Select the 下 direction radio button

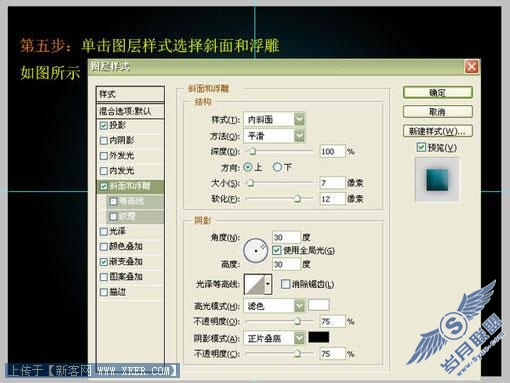click(277, 167)
